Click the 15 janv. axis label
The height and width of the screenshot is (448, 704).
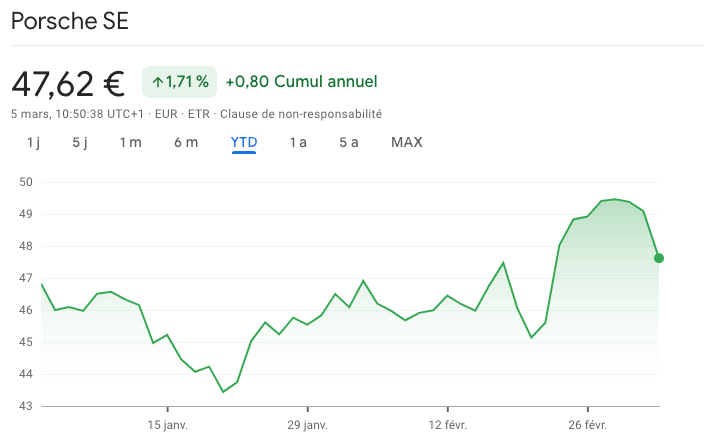click(168, 425)
